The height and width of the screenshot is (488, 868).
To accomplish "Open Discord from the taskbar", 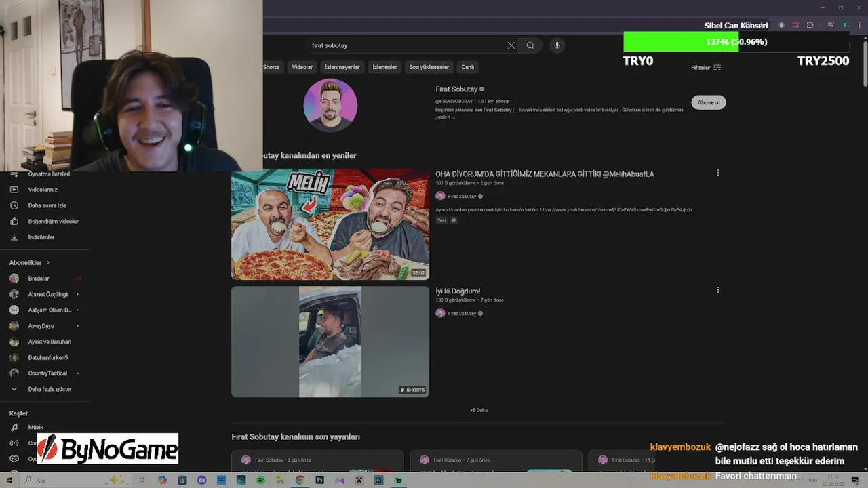I will point(201,480).
